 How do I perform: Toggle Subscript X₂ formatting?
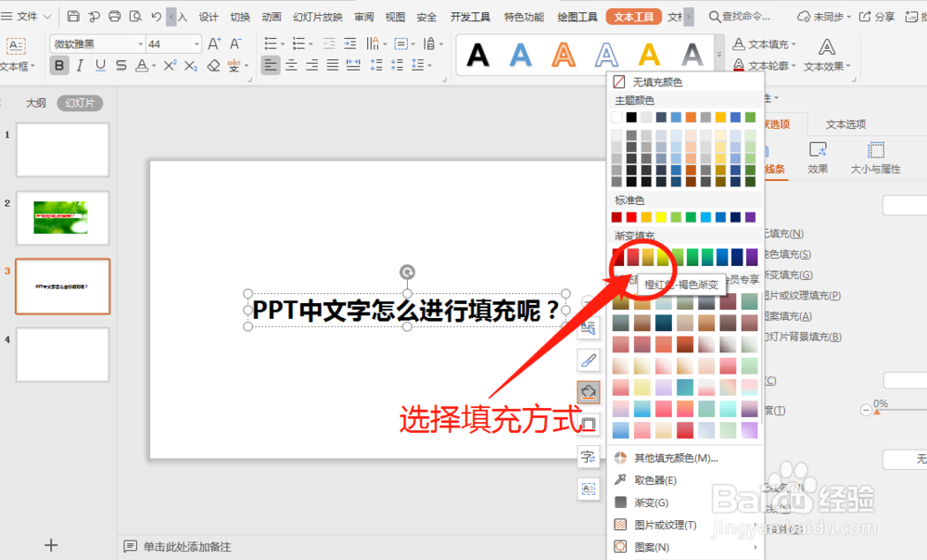[x=190, y=66]
